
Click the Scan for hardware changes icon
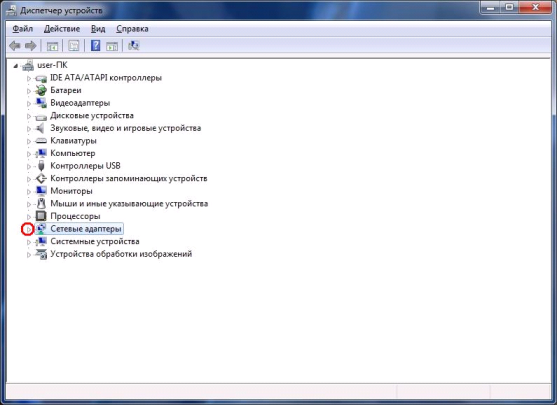pyautogui.click(x=134, y=46)
